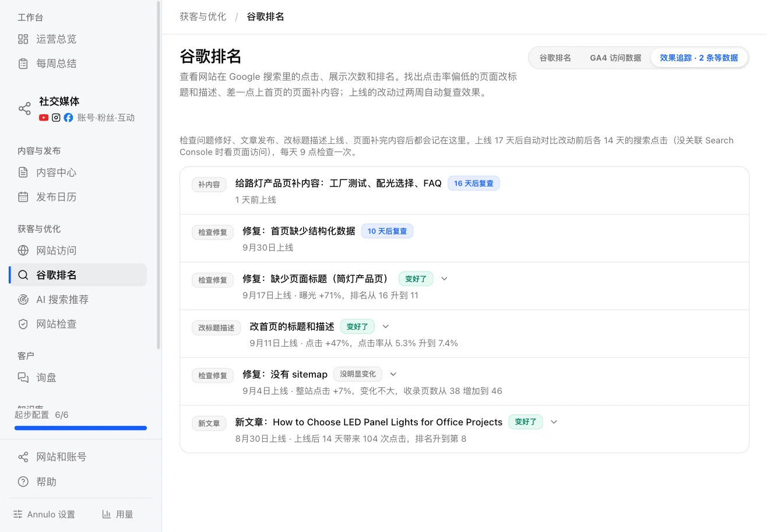The height and width of the screenshot is (532, 767).
Task: Click the 10 天后复查 badge
Action: click(x=388, y=231)
